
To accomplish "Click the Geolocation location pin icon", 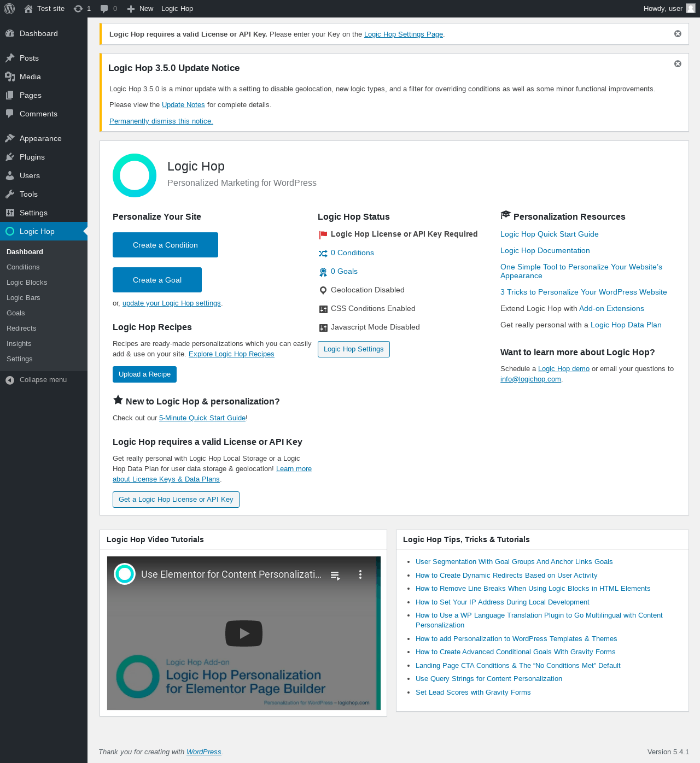I will [323, 290].
